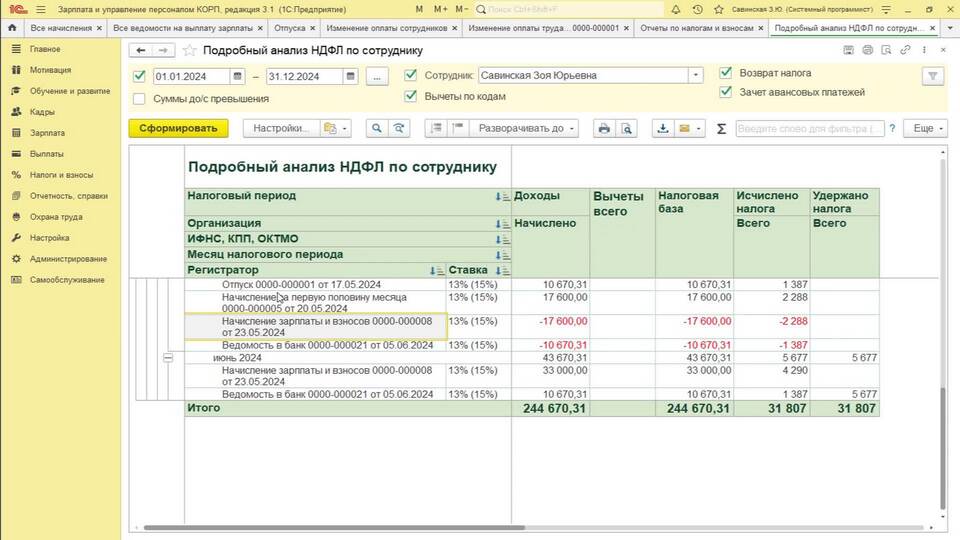Click the find magnifier icon in toolbar
Image resolution: width=960 pixels, height=540 pixels.
[x=377, y=129]
